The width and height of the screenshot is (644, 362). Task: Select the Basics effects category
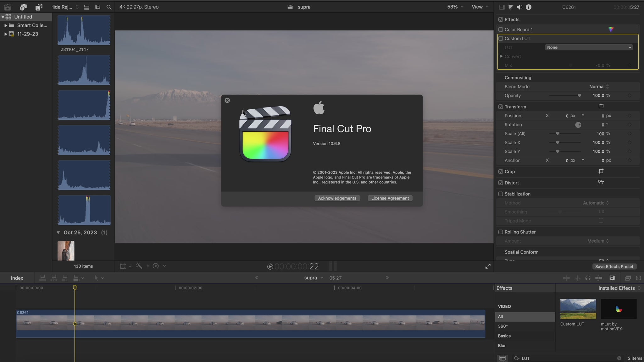tap(525, 336)
